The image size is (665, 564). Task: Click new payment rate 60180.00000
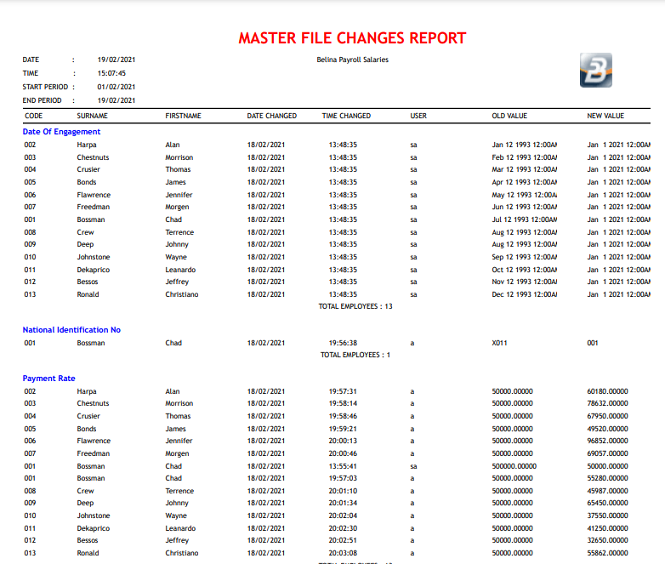click(x=607, y=391)
